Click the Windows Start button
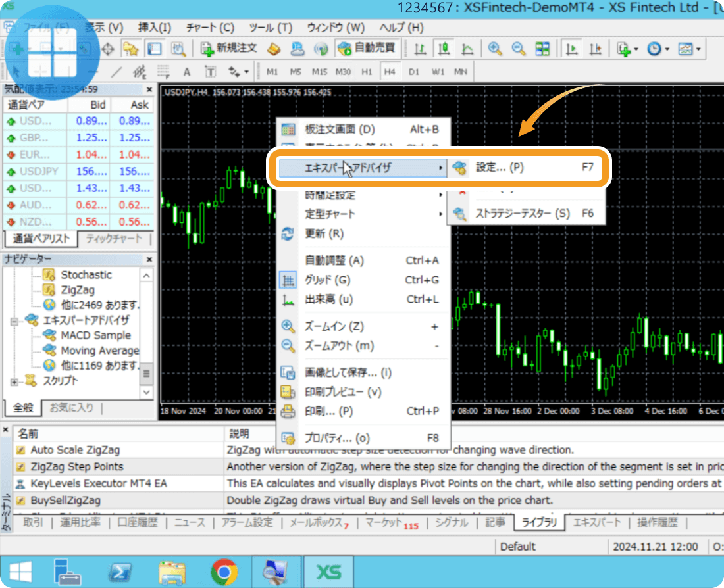The width and height of the screenshot is (724, 588). pos(20,572)
